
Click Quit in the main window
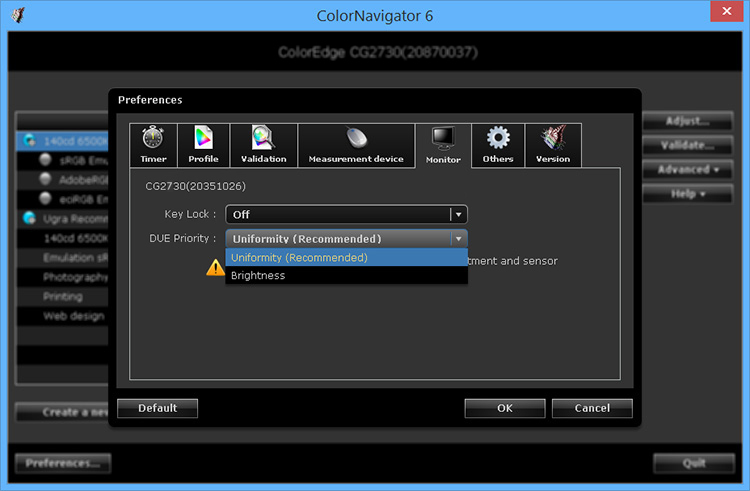tap(694, 463)
